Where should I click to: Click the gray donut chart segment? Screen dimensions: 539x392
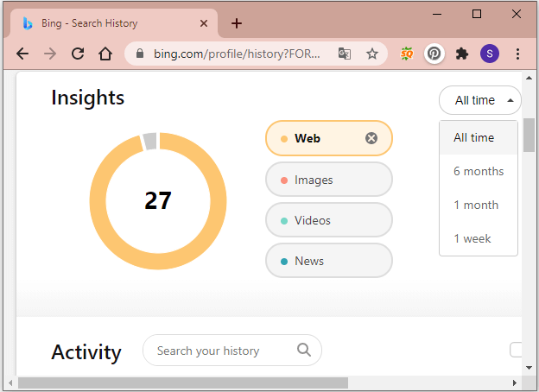150,141
